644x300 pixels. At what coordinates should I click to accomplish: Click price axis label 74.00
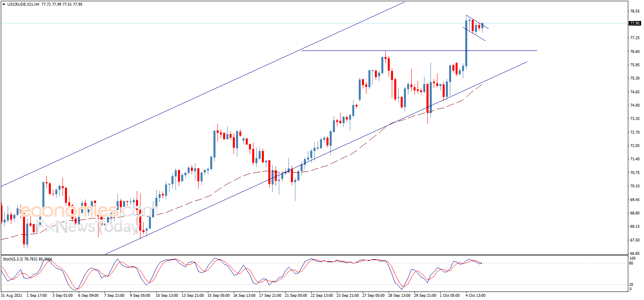pos(635,105)
